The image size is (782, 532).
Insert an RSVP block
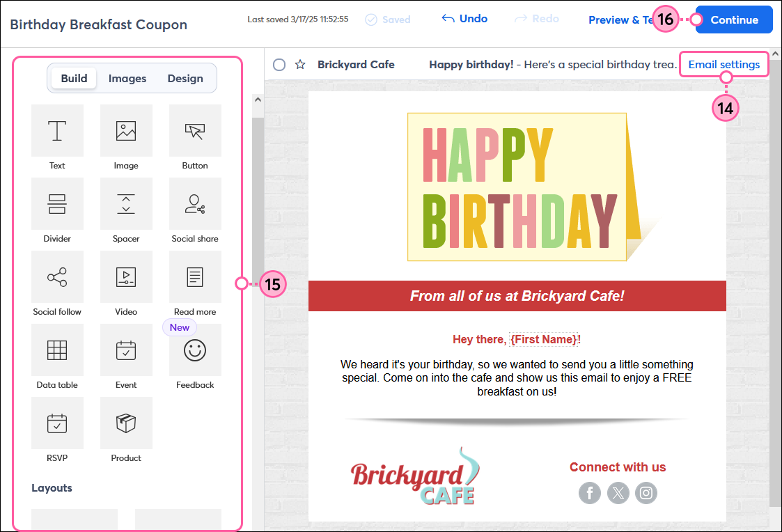coord(57,423)
